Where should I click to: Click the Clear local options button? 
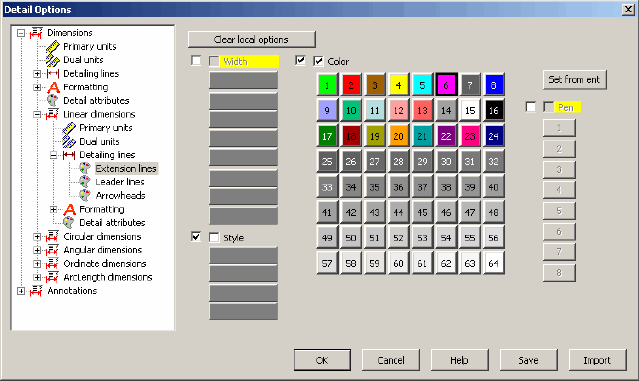point(251,40)
